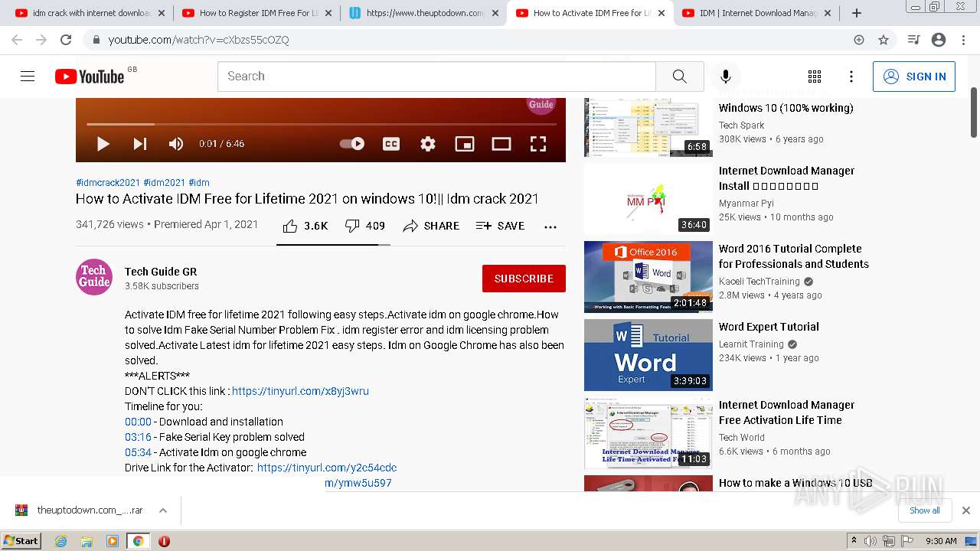The width and height of the screenshot is (980, 551).
Task: Enter full screen mode
Action: (538, 144)
